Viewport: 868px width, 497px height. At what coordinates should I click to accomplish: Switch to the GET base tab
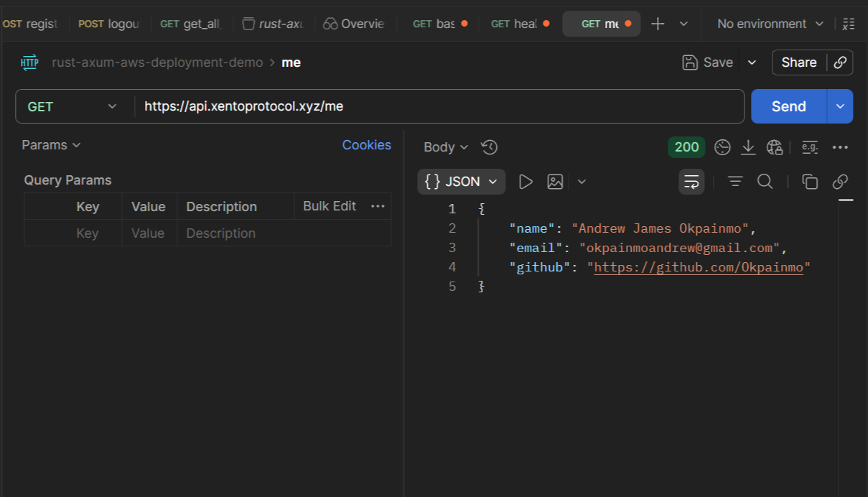(x=439, y=24)
